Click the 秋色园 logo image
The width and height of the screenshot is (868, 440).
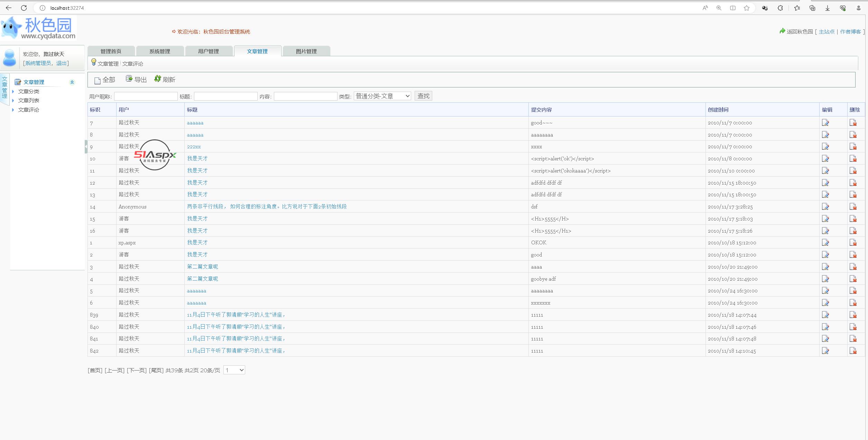pyautogui.click(x=38, y=28)
